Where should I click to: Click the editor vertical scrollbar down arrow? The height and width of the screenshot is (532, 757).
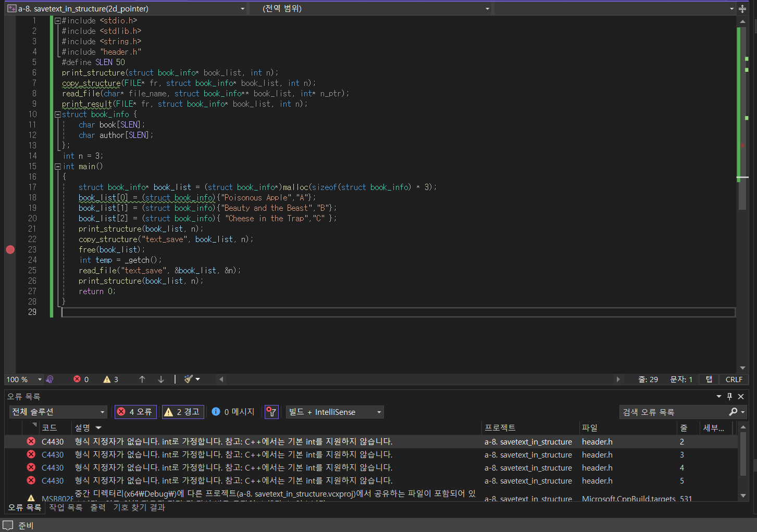(x=742, y=368)
